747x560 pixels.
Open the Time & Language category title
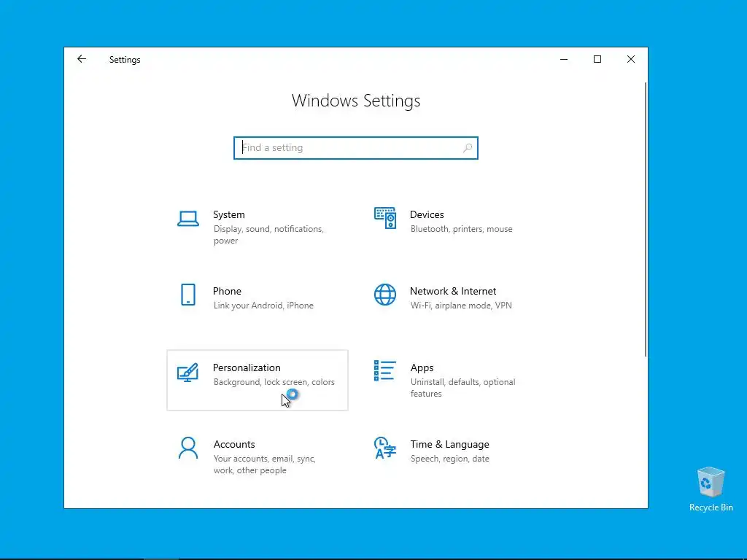[x=449, y=444]
